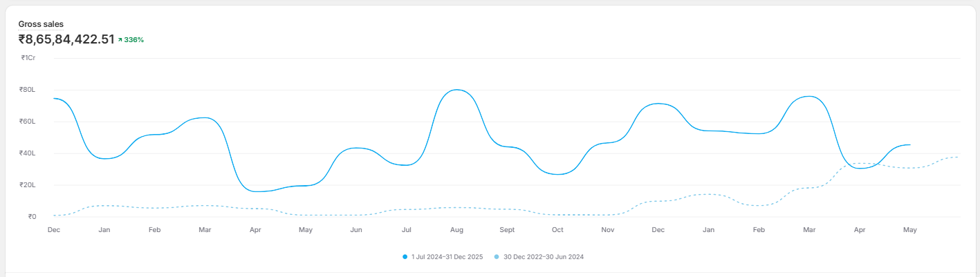Click the ₹0 y-axis label
The image size is (980, 277).
point(32,217)
